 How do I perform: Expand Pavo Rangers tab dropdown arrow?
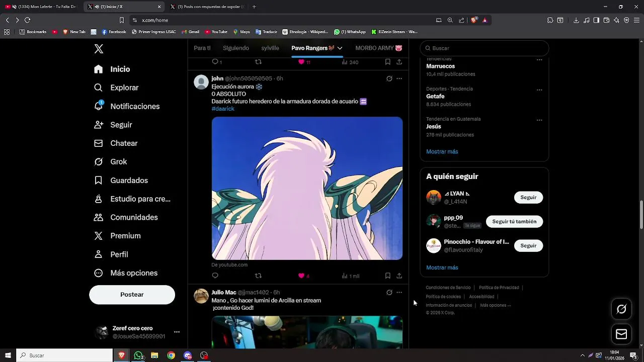[340, 48]
